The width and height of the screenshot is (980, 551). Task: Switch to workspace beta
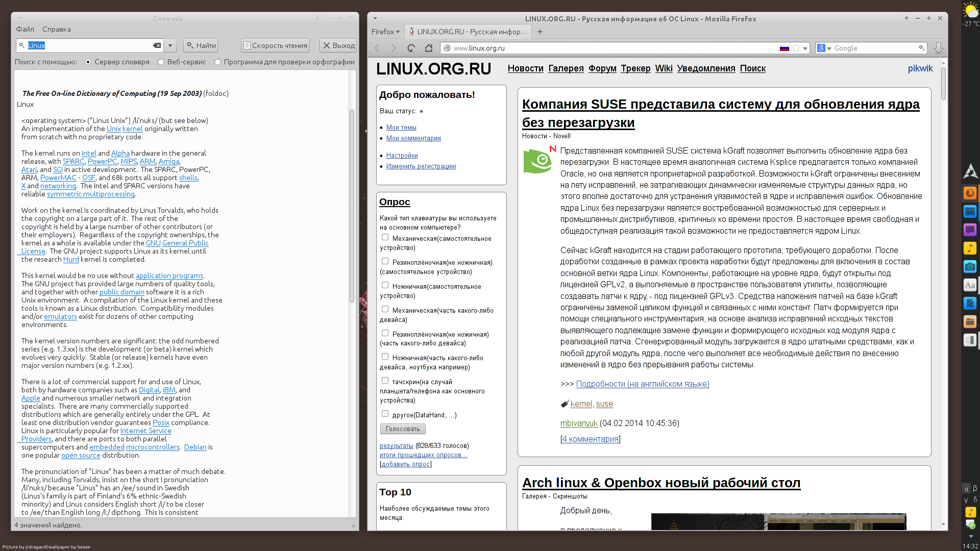point(975,488)
